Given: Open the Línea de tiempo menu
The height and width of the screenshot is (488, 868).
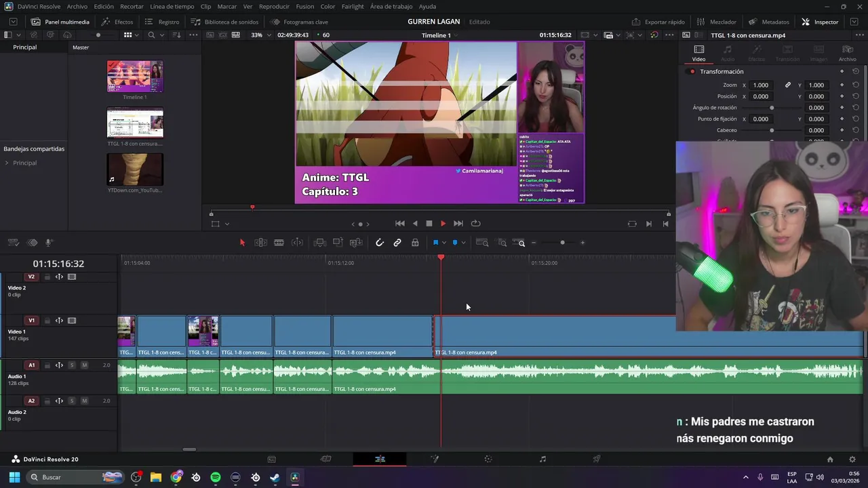Looking at the screenshot, I should click(x=172, y=6).
